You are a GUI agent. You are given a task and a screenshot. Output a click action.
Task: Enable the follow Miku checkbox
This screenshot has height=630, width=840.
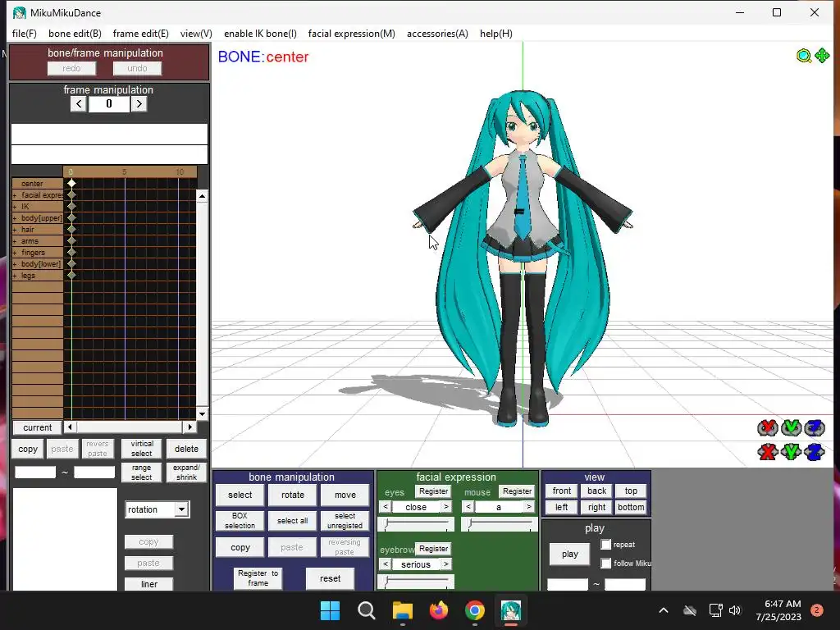click(x=606, y=563)
